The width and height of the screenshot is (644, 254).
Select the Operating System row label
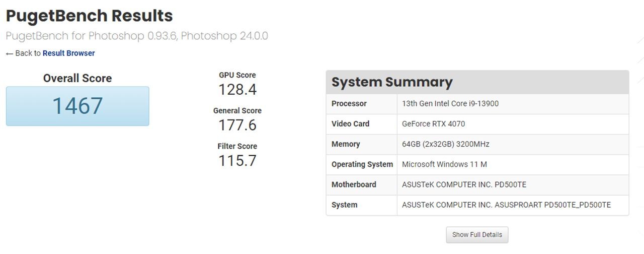[x=362, y=164]
